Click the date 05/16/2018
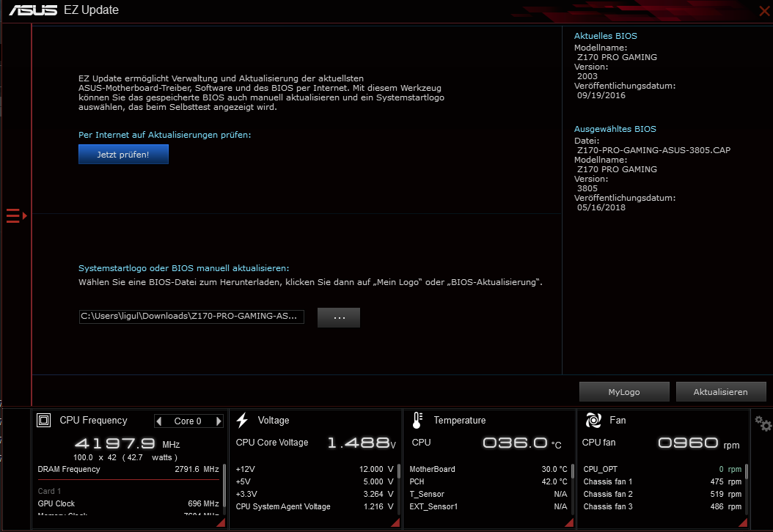Screen dimensions: 773x532 tap(601, 208)
